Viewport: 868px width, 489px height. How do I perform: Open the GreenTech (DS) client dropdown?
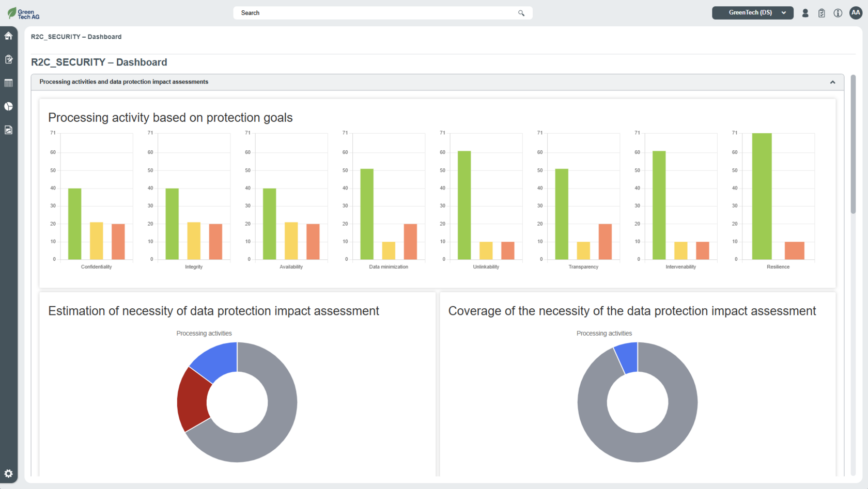click(x=752, y=13)
